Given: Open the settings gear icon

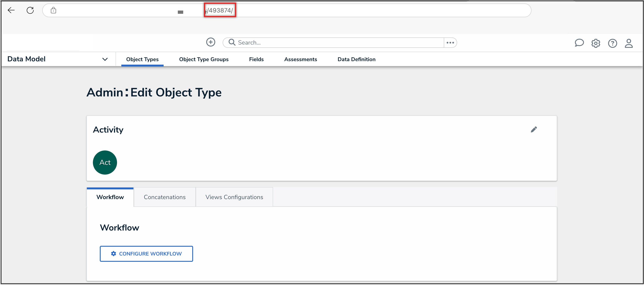Looking at the screenshot, I should pyautogui.click(x=596, y=43).
